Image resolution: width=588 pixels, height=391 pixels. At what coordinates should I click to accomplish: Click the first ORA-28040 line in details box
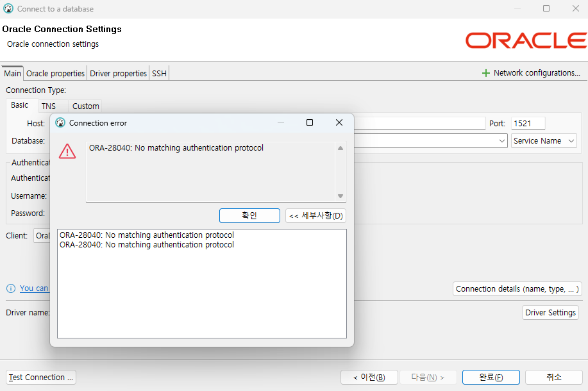147,235
